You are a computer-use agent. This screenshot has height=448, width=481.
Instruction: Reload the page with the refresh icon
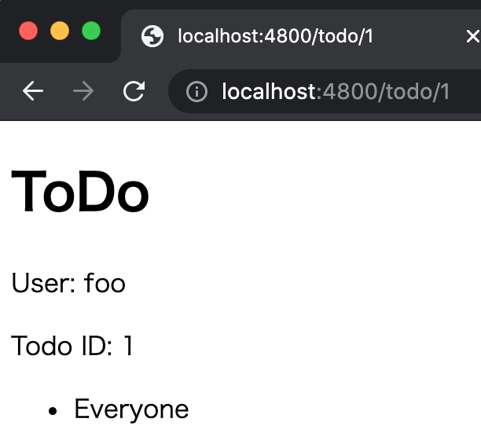tap(134, 91)
